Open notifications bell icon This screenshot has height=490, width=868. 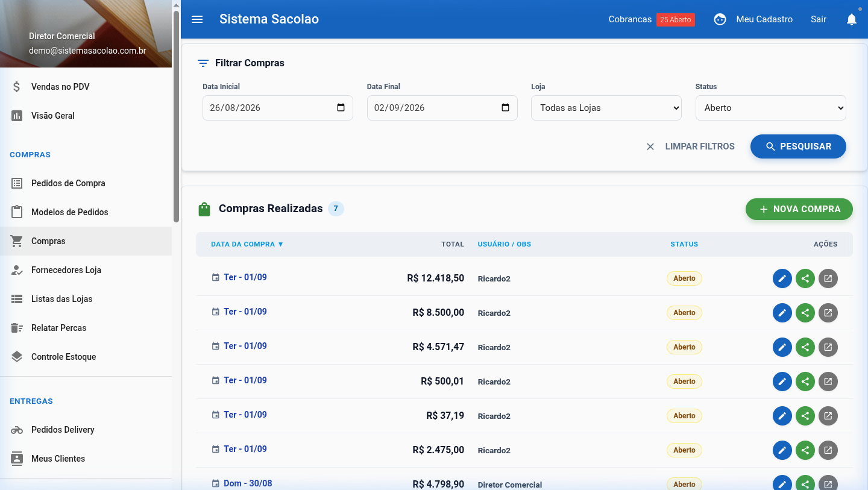coord(852,19)
